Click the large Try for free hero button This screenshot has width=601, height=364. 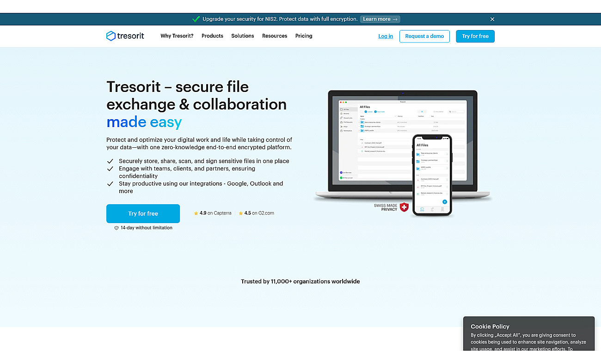pyautogui.click(x=143, y=213)
